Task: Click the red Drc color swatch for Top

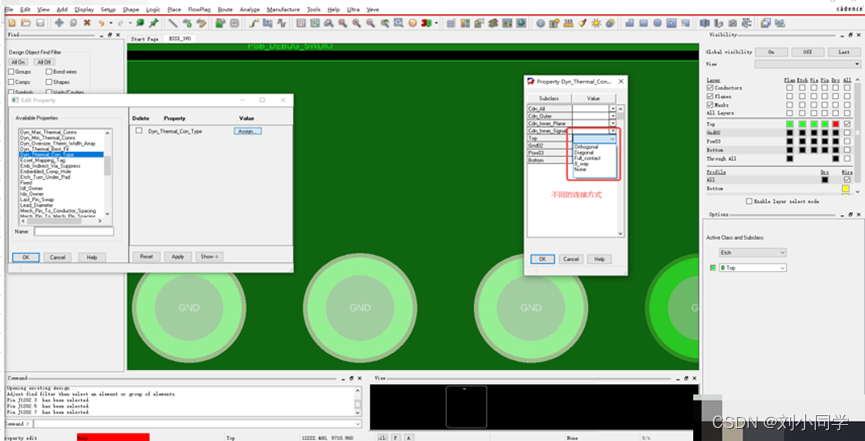Action: click(x=835, y=124)
